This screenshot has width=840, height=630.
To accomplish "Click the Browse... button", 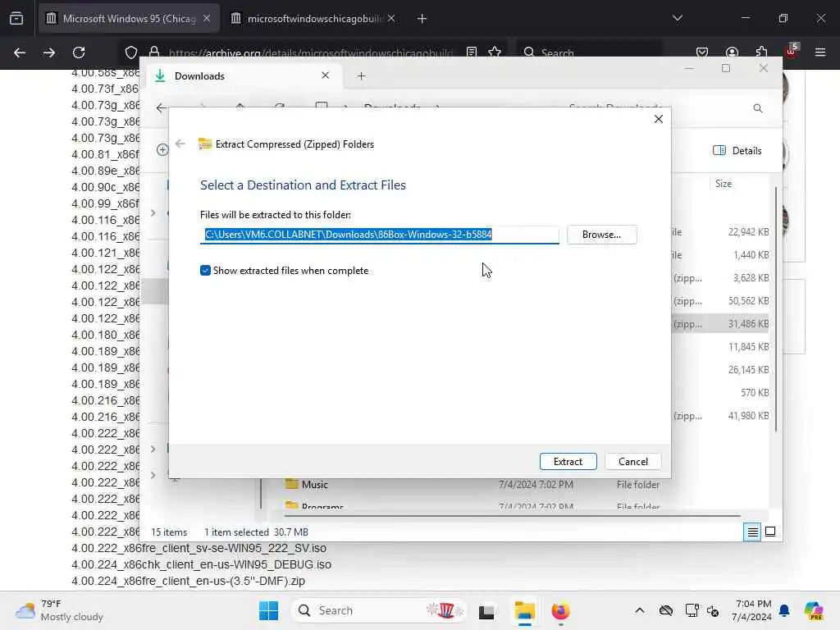I will pos(601,235).
